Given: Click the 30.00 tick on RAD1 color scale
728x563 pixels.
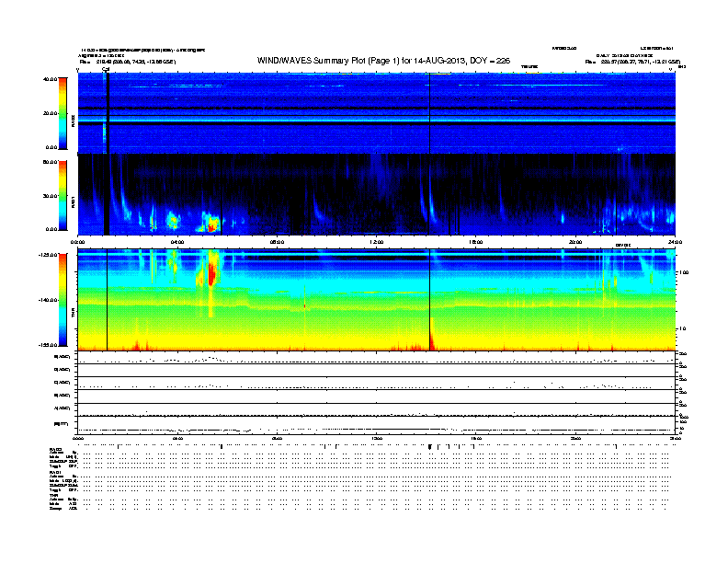Looking at the screenshot, I should (50, 196).
